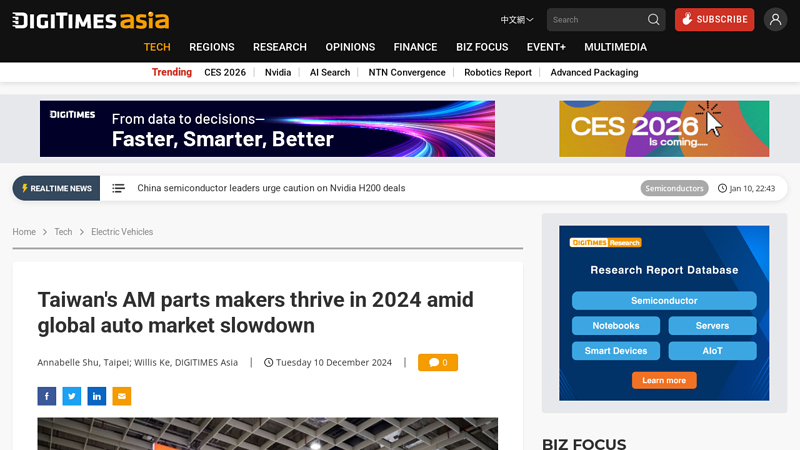
Task: Click the REALTIME NEWS badge
Action: point(56,188)
